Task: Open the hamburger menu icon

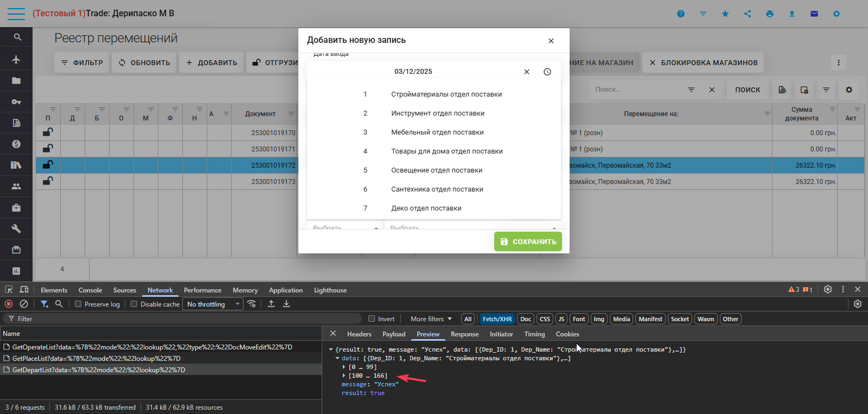Action: click(x=16, y=14)
